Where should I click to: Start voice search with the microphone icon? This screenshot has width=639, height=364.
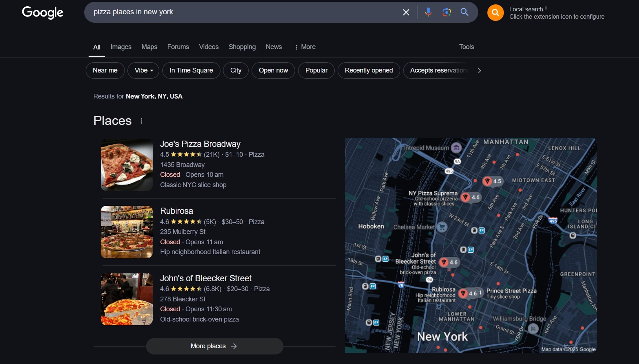[x=428, y=12]
